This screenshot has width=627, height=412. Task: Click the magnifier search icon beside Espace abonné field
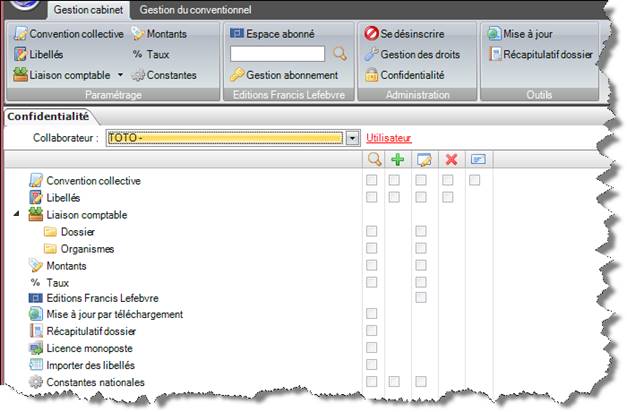(339, 54)
